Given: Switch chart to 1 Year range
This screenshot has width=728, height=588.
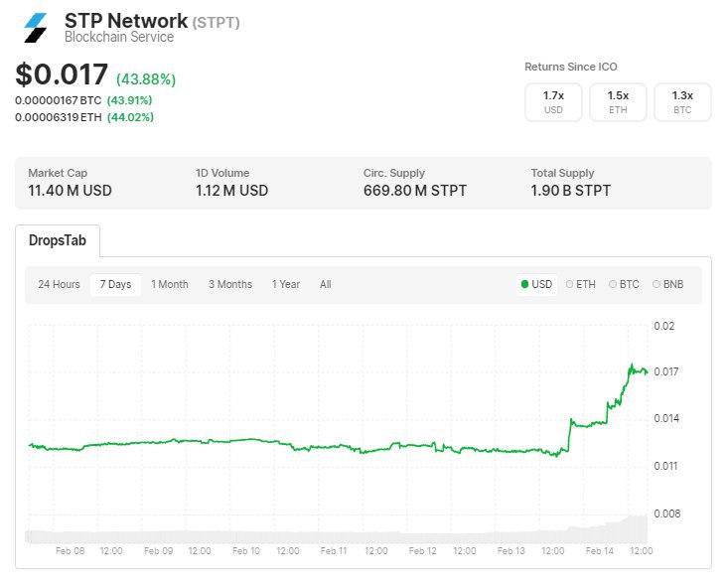Looking at the screenshot, I should (286, 284).
